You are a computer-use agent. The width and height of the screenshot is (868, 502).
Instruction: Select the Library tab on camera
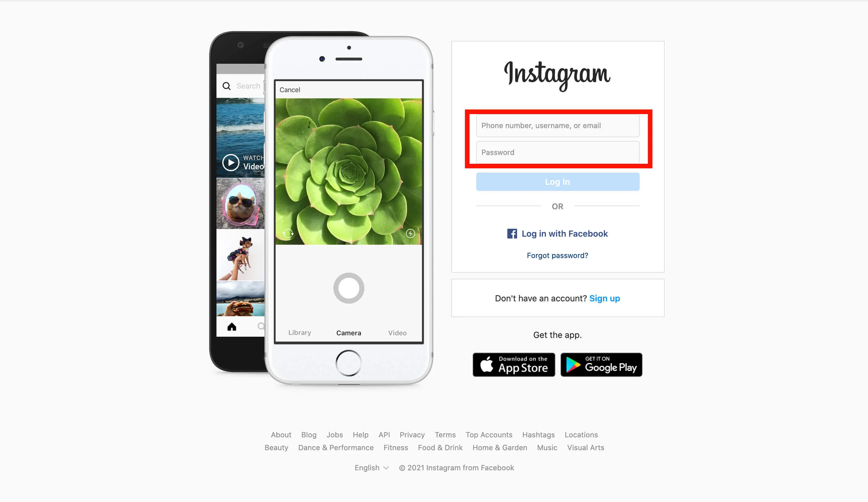coord(299,332)
